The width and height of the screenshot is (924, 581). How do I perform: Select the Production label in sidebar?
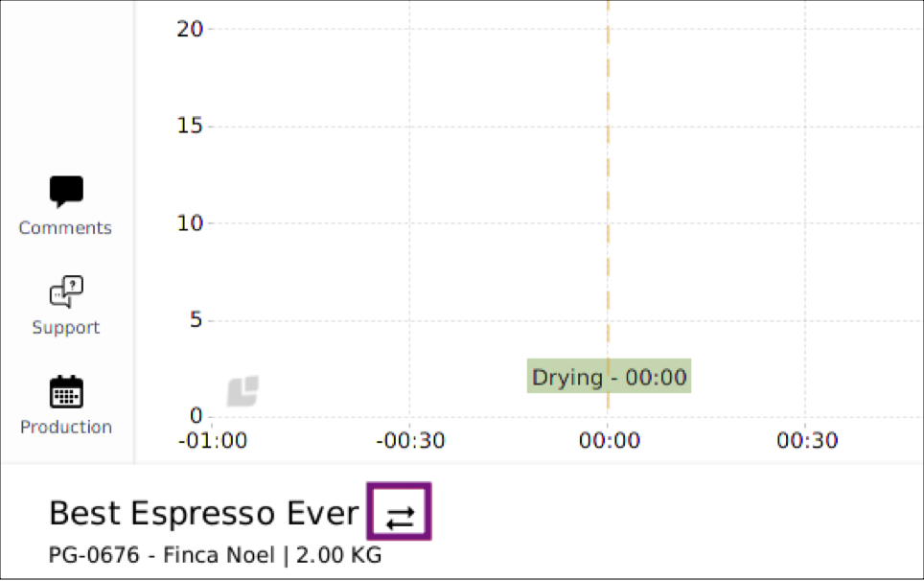click(66, 428)
